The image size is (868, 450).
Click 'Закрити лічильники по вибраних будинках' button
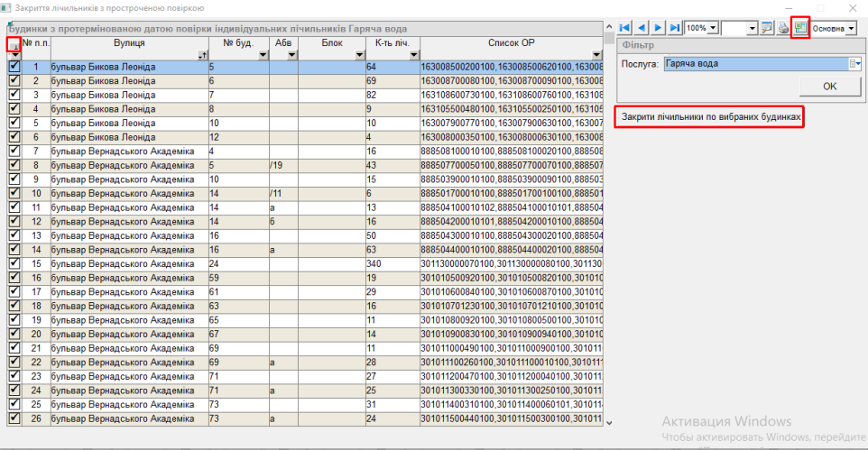click(x=710, y=118)
